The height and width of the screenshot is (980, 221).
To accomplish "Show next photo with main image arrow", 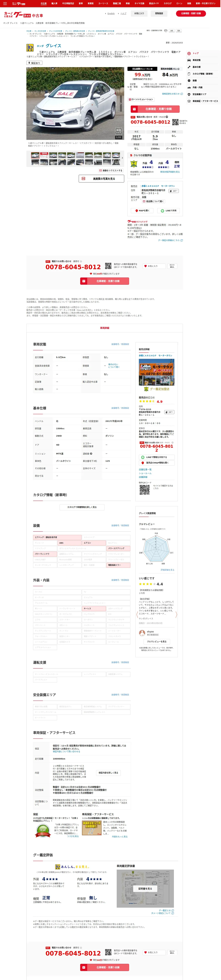I will point(121,104).
